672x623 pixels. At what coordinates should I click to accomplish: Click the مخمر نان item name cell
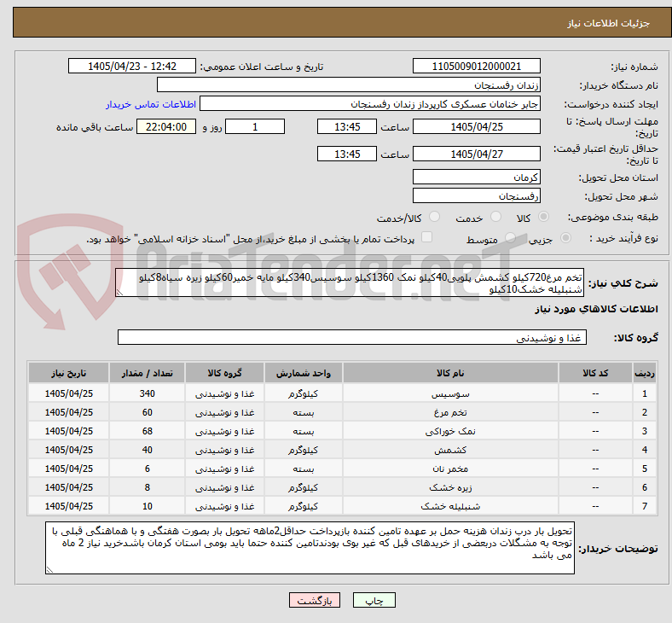(x=450, y=469)
